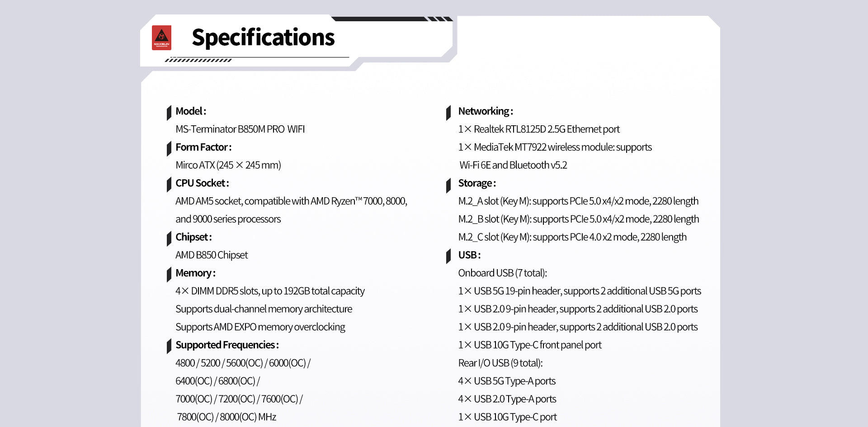Click the red Maxsun logo icon
This screenshot has width=868, height=427.
pyautogui.click(x=161, y=38)
